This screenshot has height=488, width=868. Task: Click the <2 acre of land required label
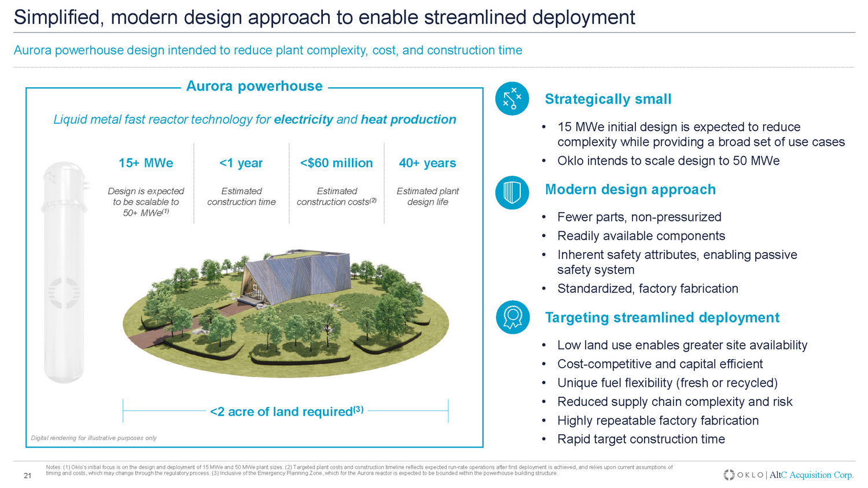click(286, 411)
